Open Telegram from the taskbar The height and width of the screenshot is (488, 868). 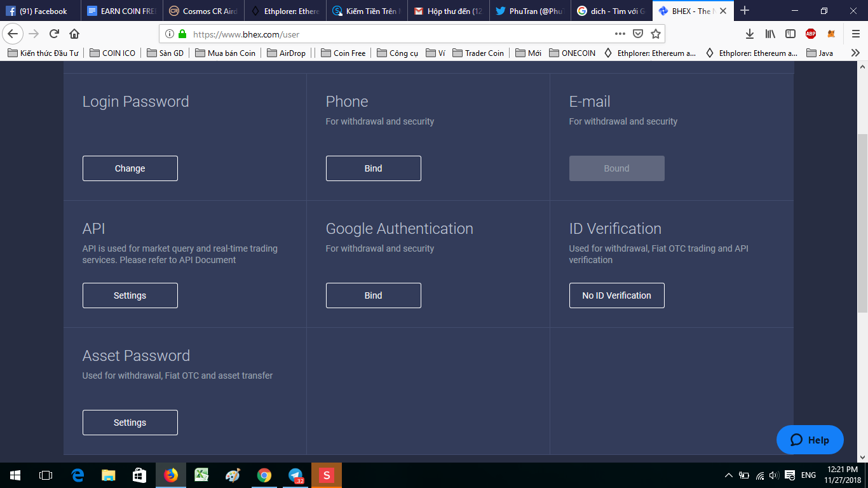click(x=295, y=475)
